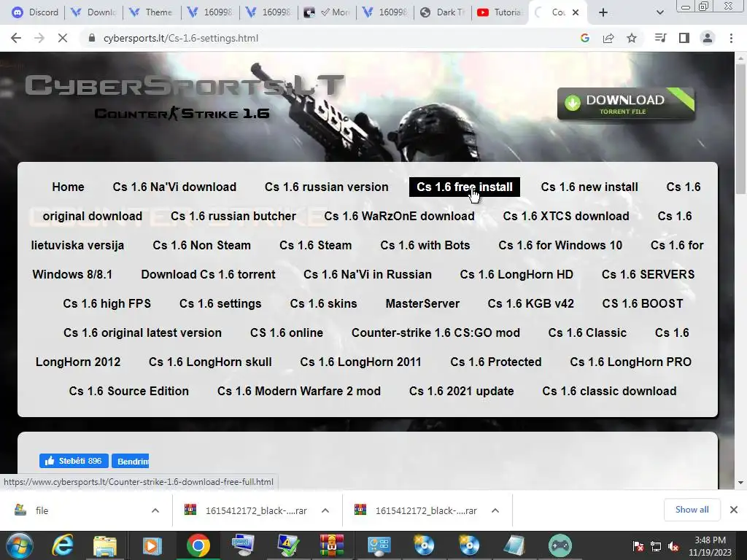This screenshot has height=560, width=747.
Task: Switch to the Mor tab
Action: tap(327, 12)
